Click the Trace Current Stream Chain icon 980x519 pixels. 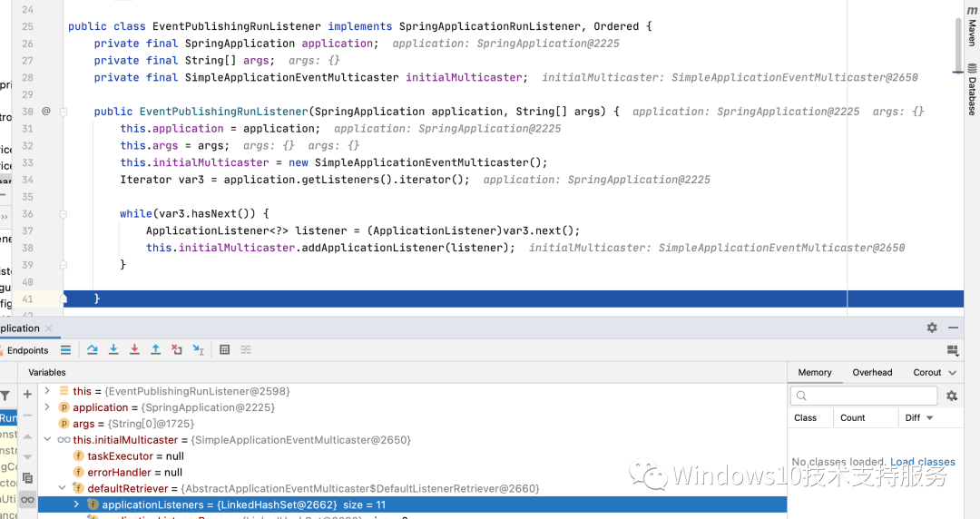click(x=246, y=349)
